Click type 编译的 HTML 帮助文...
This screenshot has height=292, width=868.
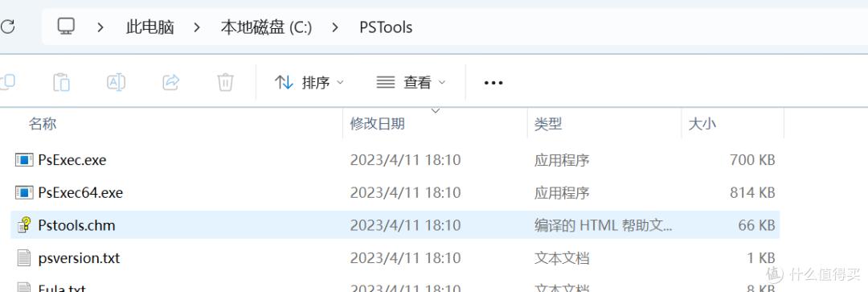point(604,225)
